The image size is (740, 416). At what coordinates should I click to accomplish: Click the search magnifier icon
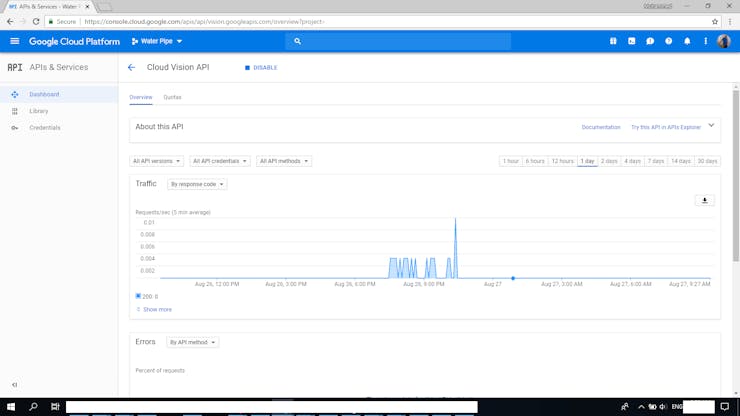[x=297, y=41]
